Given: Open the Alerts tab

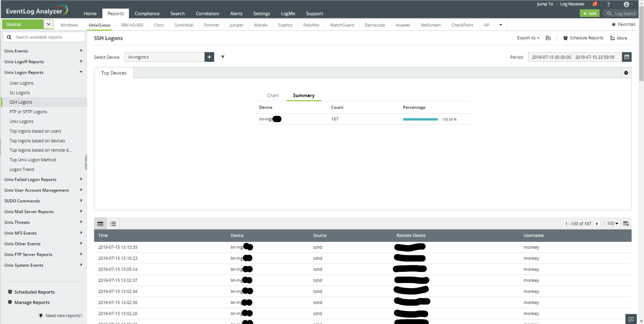Looking at the screenshot, I should (236, 13).
